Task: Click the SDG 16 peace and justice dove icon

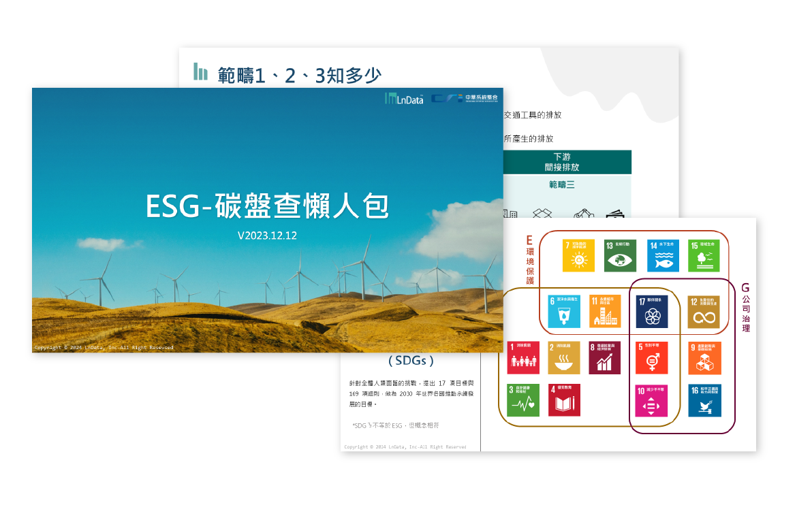Action: coord(704,400)
